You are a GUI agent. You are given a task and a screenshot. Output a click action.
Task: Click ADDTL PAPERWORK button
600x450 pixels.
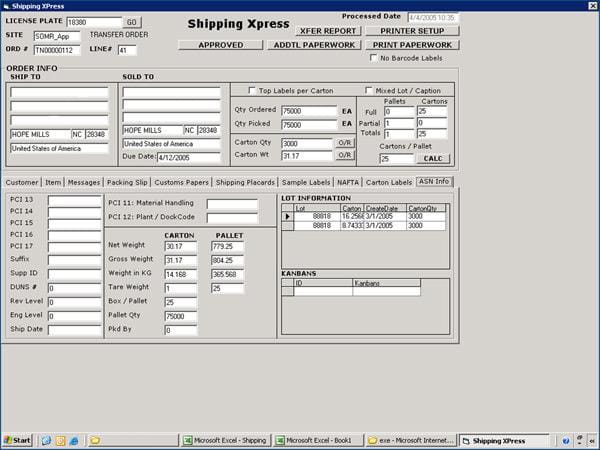coord(314,45)
